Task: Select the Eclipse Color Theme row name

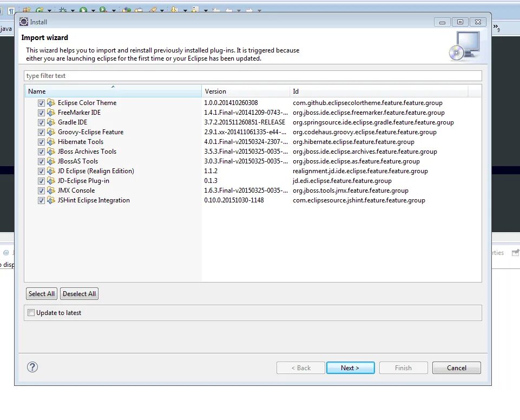Action: pyautogui.click(x=87, y=103)
